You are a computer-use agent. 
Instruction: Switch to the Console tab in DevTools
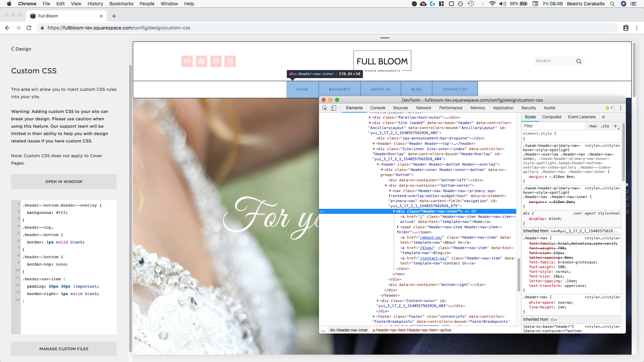pyautogui.click(x=378, y=108)
